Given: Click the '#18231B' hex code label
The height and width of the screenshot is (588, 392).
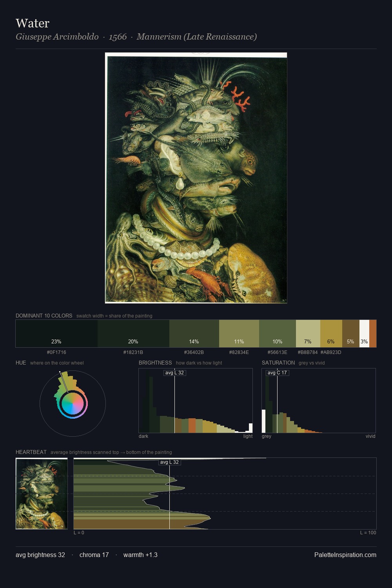Looking at the screenshot, I should [x=133, y=352].
